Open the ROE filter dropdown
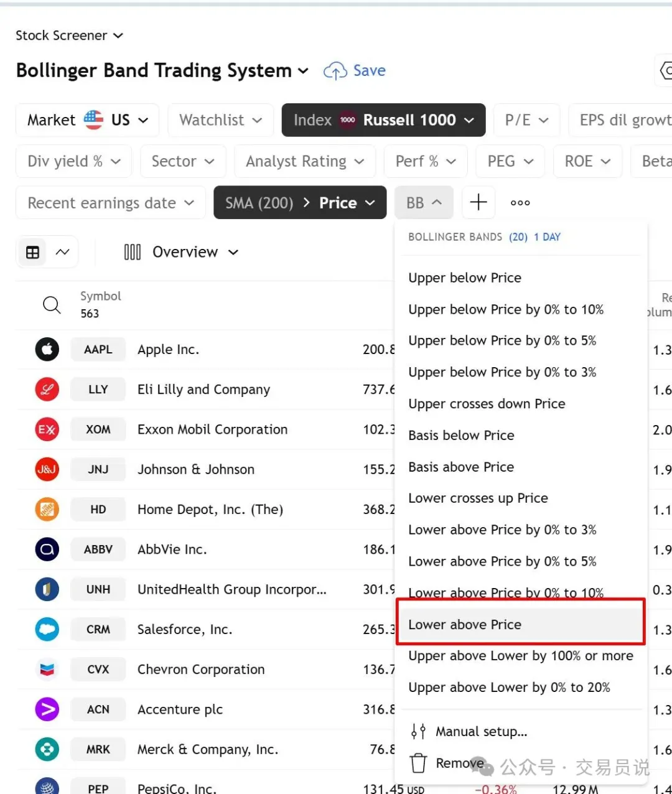Screen dimensions: 672x794 point(587,161)
